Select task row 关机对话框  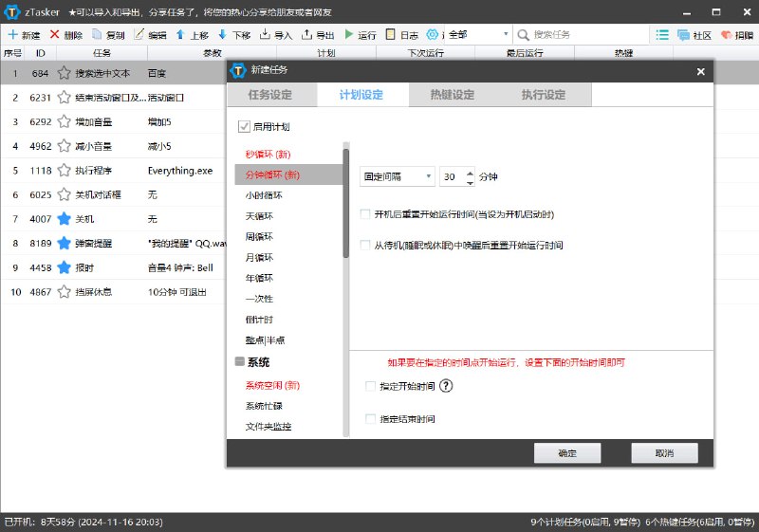[113, 194]
